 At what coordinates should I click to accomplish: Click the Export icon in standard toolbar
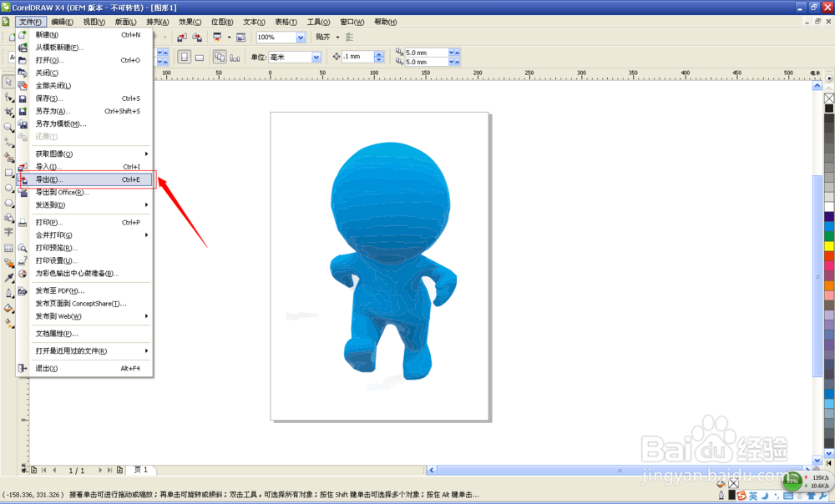[197, 38]
